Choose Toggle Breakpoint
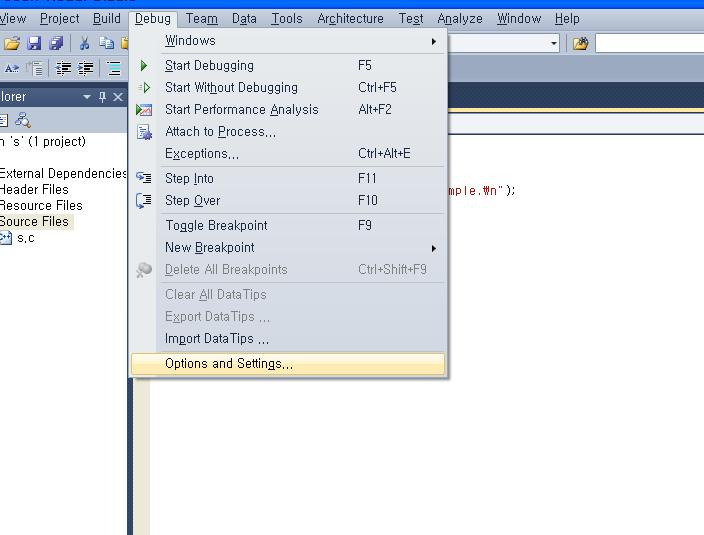Viewport: 704px width, 535px height. tap(288, 225)
